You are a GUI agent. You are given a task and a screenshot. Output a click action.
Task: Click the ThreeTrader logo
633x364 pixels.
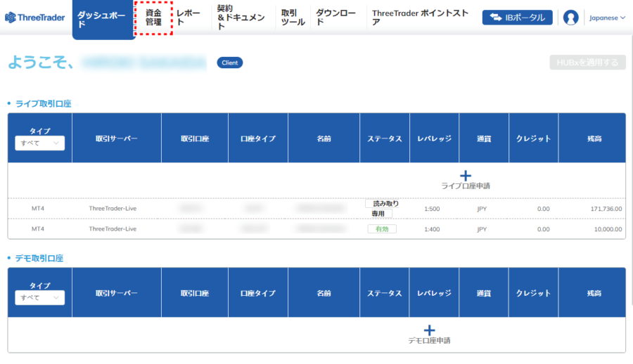coord(34,18)
